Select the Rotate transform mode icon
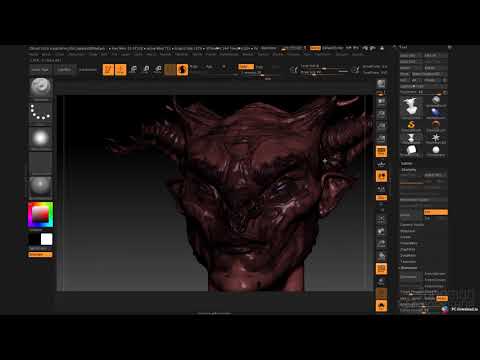480x360 pixels. click(158, 69)
